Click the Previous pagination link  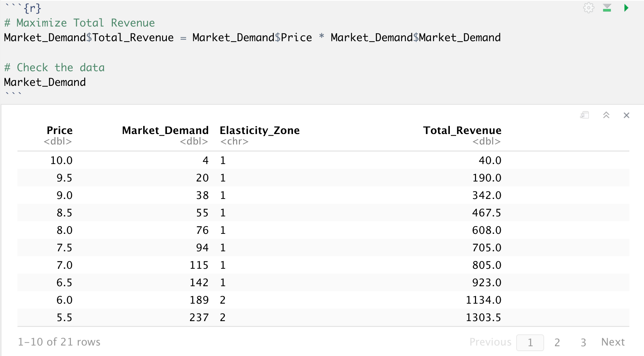(490, 342)
